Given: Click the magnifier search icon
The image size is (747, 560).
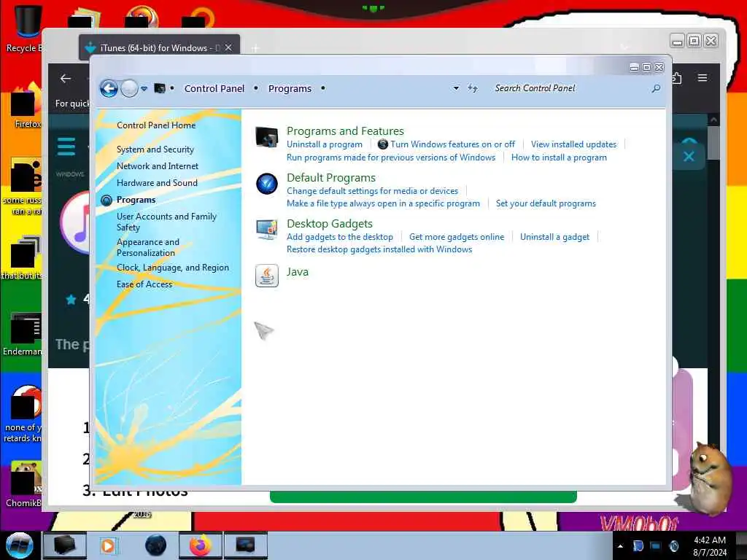Looking at the screenshot, I should tap(656, 88).
